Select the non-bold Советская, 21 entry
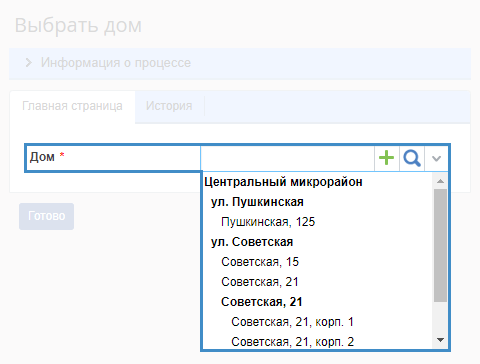 pos(260,282)
